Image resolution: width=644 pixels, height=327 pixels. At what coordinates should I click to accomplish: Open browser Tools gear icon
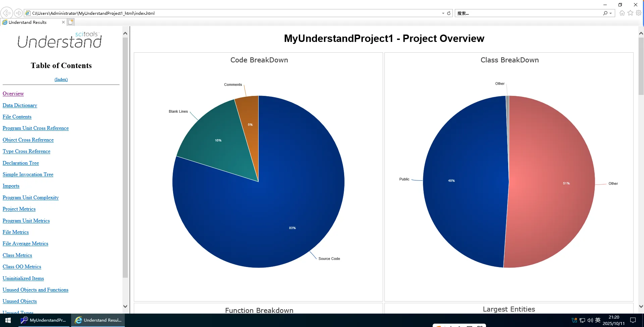click(639, 13)
